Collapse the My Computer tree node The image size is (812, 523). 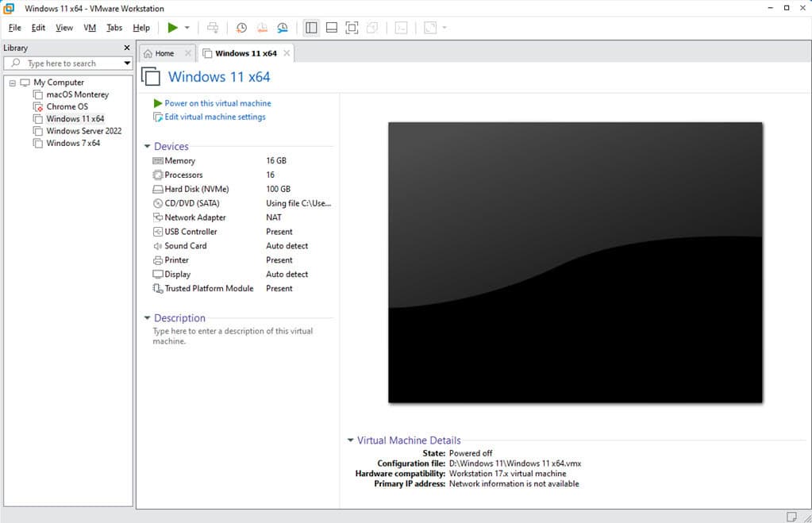pos(13,83)
